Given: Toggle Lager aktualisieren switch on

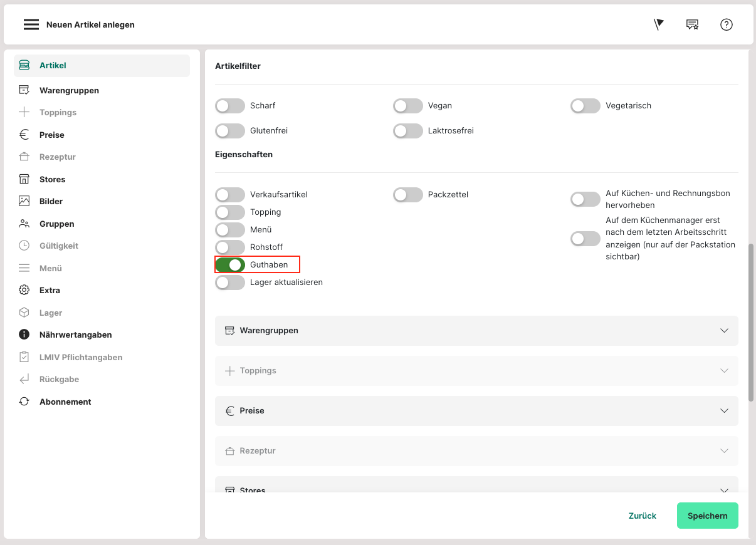Looking at the screenshot, I should (230, 283).
